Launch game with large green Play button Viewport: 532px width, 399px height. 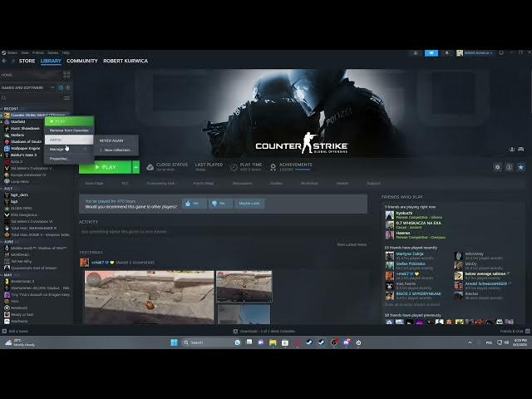click(106, 167)
